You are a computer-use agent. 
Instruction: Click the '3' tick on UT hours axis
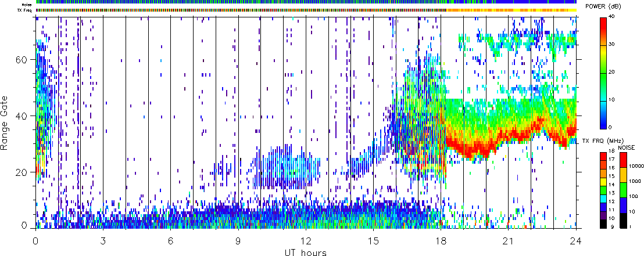[103, 240]
